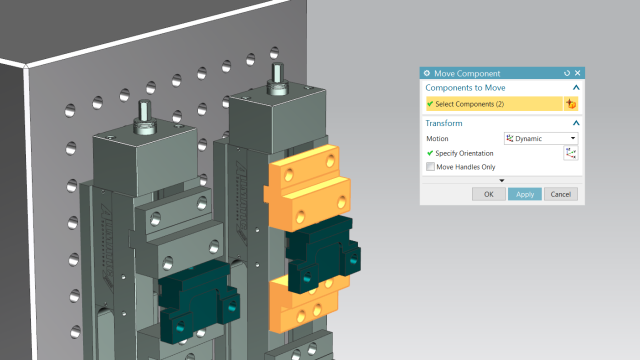Click the Select Components (2) field
This screenshot has height=360, width=640.
click(494, 104)
